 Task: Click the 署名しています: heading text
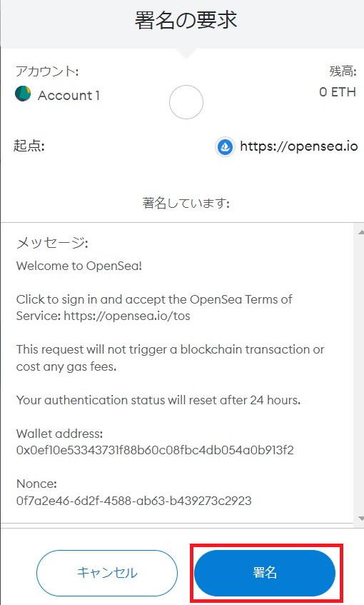(186, 203)
